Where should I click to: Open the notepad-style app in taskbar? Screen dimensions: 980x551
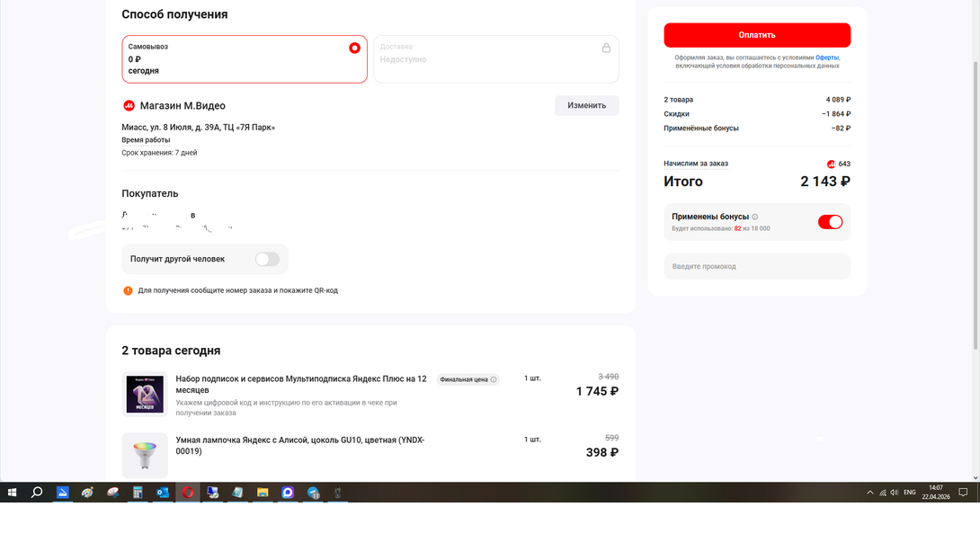237,493
